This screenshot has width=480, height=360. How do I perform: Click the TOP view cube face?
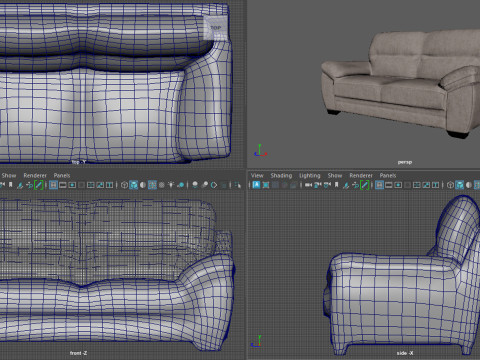click(x=216, y=28)
